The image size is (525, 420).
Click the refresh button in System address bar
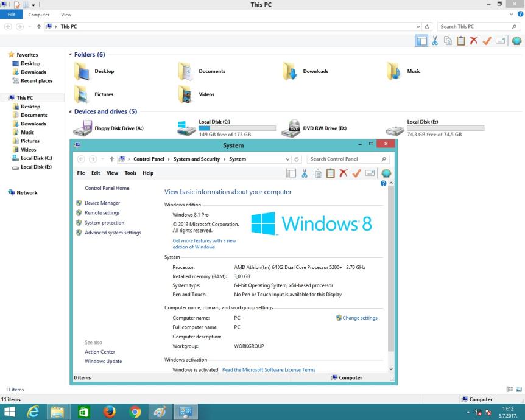point(297,159)
